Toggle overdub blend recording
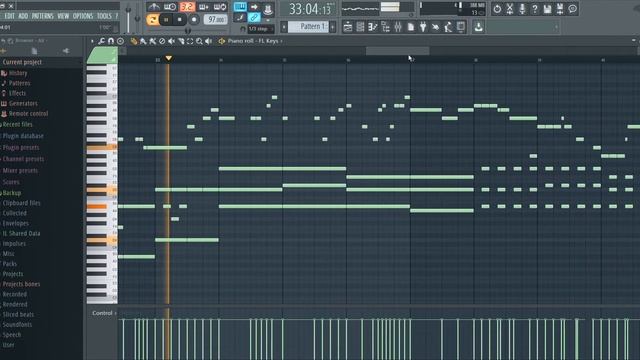Image resolution: width=640 pixels, height=360 pixels. point(203,7)
